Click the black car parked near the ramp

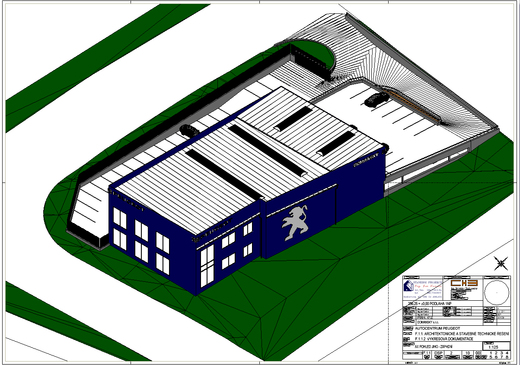click(x=377, y=99)
